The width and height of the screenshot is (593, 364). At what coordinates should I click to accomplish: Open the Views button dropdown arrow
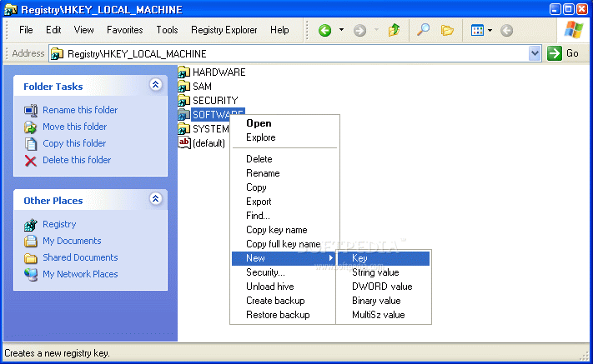[490, 30]
